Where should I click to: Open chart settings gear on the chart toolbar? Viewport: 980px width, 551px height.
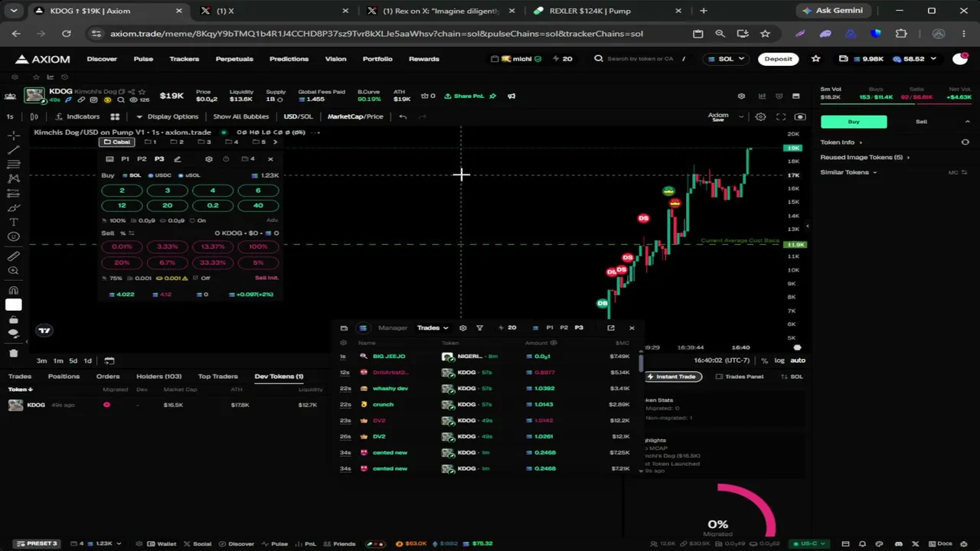tap(760, 116)
